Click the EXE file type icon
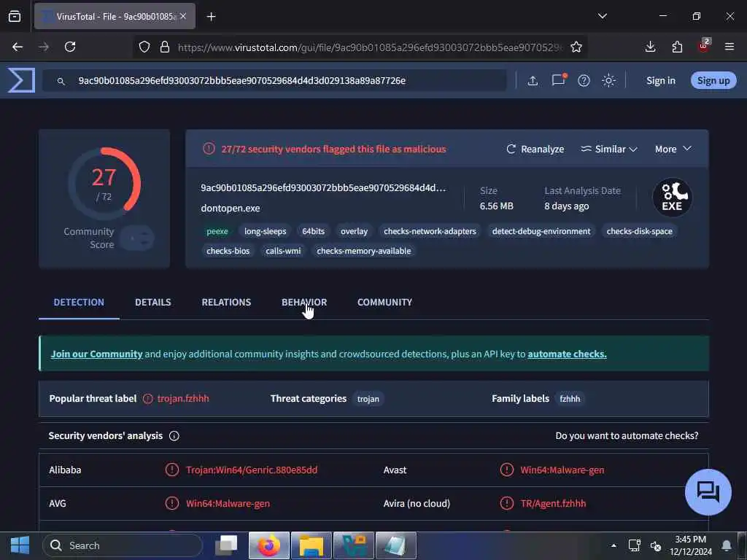 672,197
